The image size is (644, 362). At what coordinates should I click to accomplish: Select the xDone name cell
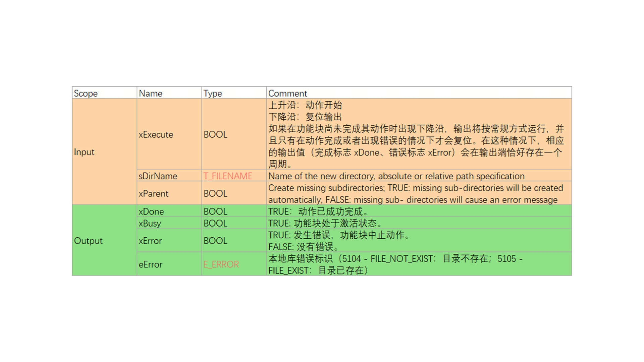point(151,212)
